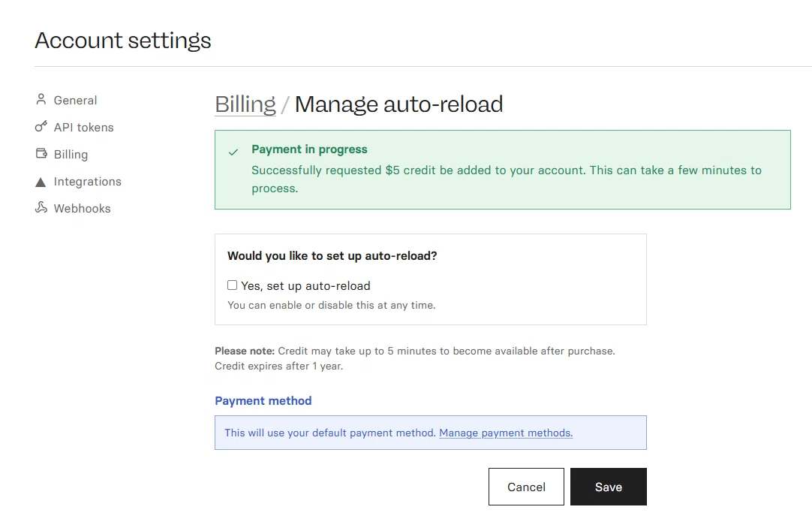
Task: Click the 'Account settings' page title
Action: pyautogui.click(x=123, y=41)
